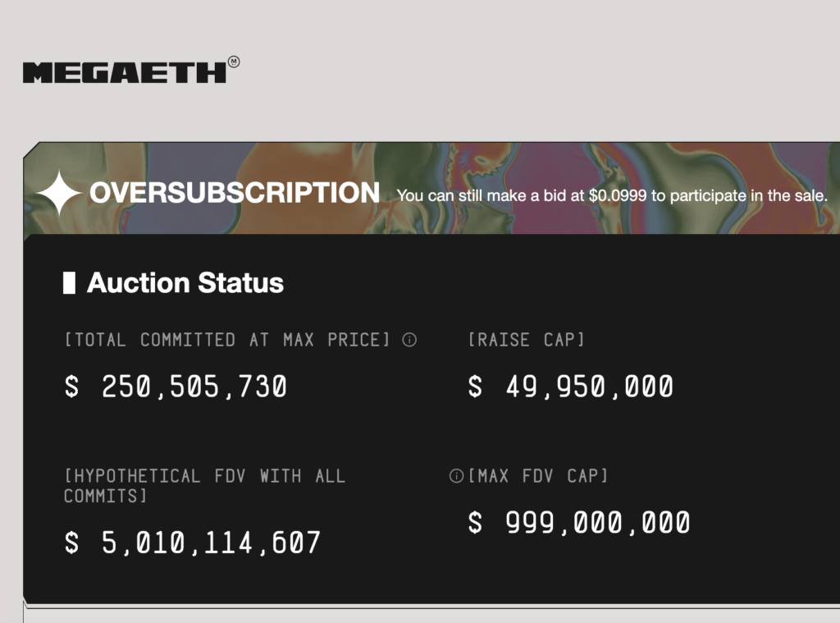Select the Auction Status heading
This screenshot has height=623, width=840.
[x=185, y=283]
